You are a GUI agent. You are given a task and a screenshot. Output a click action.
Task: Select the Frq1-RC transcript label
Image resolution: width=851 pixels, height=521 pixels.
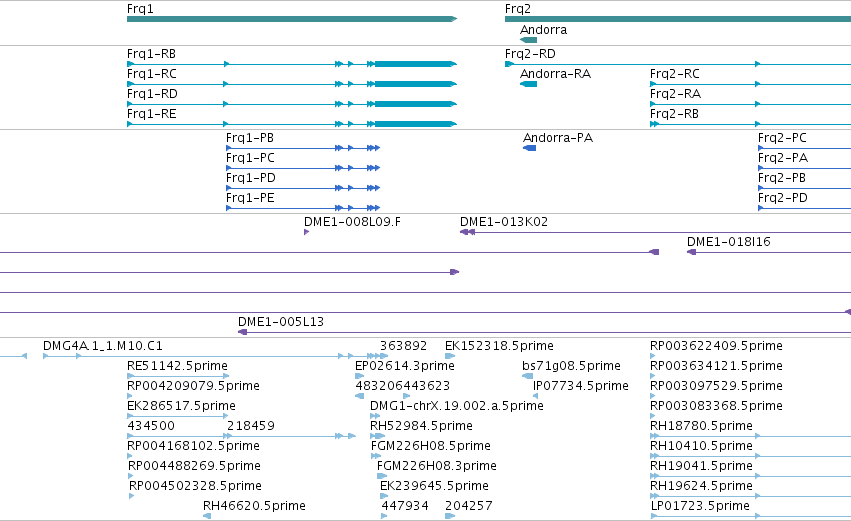click(151, 74)
